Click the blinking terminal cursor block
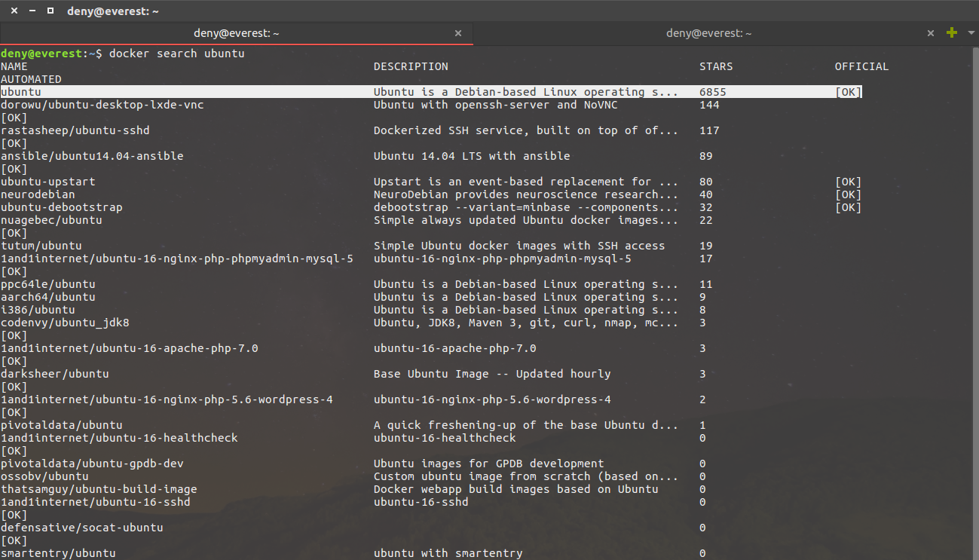The image size is (979, 560). pyautogui.click(x=858, y=91)
